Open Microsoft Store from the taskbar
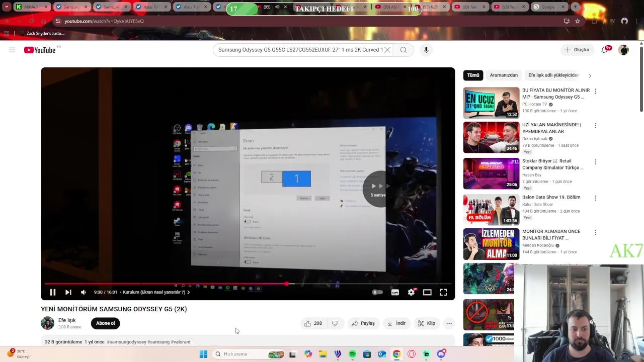This screenshot has width=644, height=362. tap(367, 354)
